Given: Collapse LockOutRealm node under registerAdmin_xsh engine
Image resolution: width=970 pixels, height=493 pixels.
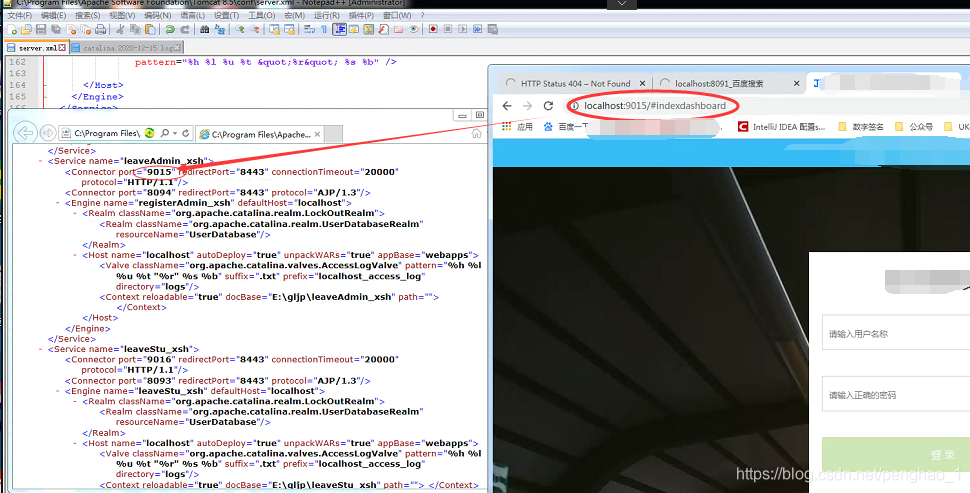Looking at the screenshot, I should pos(75,213).
